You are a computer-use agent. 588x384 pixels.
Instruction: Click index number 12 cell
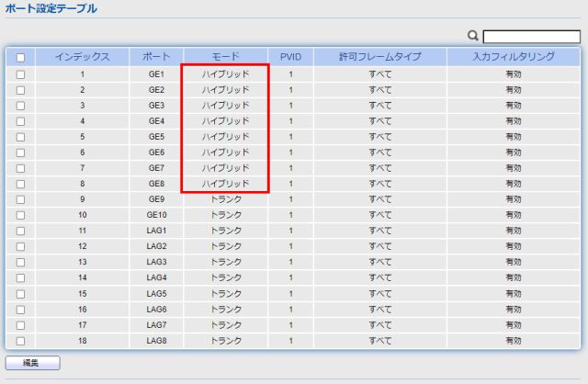coord(83,246)
